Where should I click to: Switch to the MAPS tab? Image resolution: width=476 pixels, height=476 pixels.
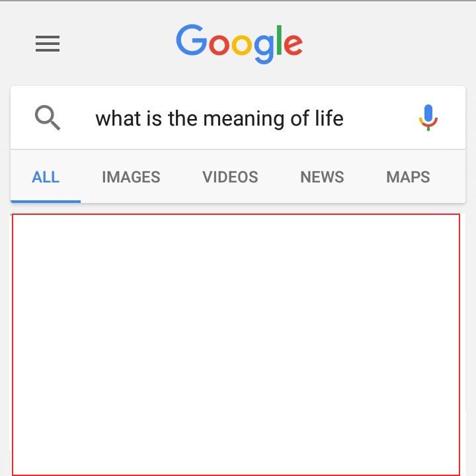point(408,177)
